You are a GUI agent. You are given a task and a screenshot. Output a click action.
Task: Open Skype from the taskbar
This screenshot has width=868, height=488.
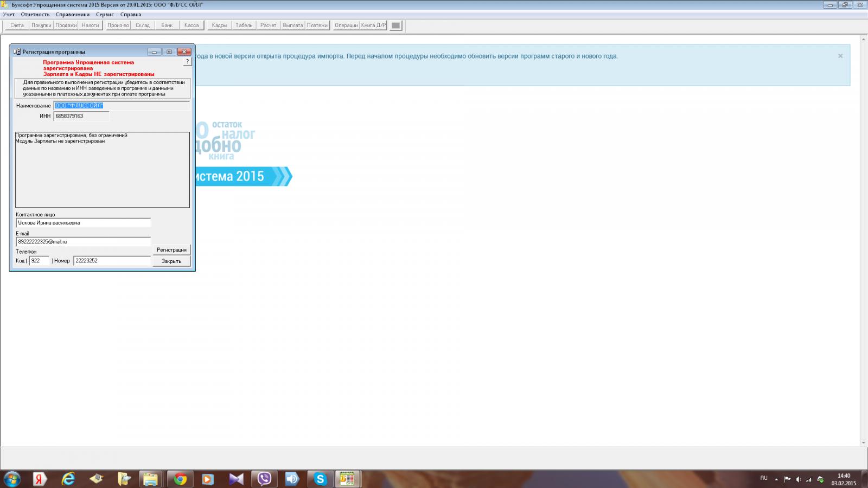point(320,479)
